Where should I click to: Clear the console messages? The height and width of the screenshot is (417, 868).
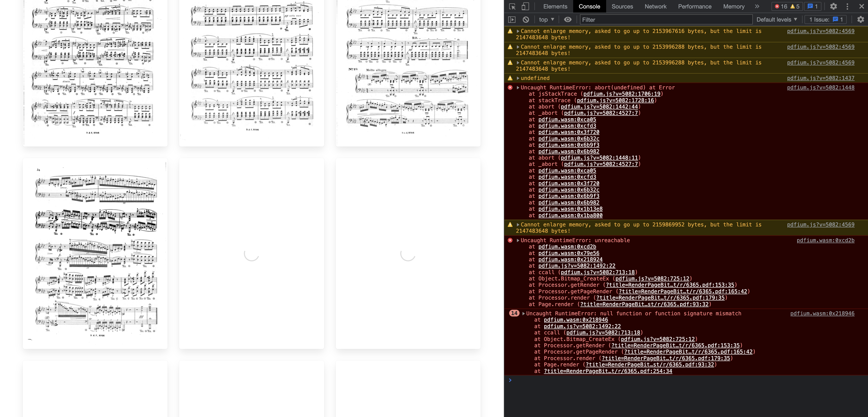point(526,20)
